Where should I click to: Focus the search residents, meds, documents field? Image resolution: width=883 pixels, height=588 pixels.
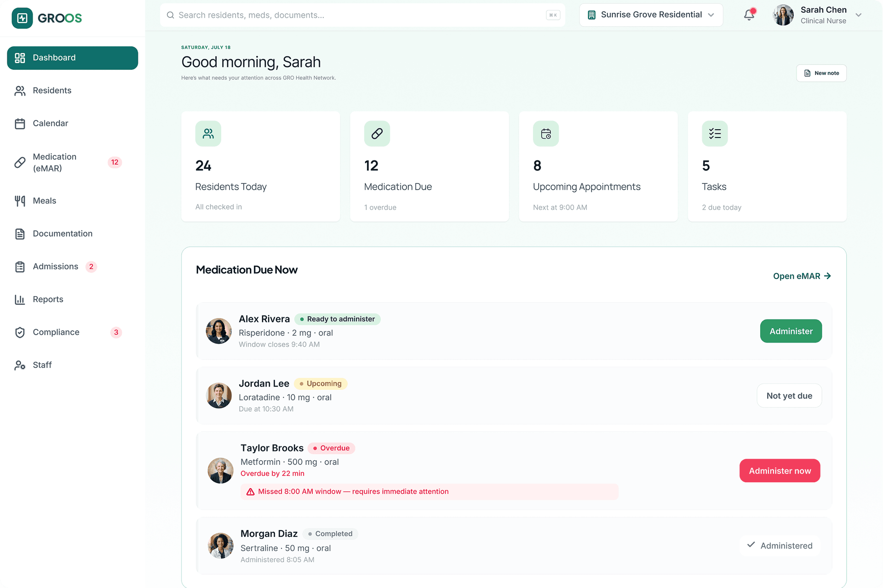click(x=362, y=15)
